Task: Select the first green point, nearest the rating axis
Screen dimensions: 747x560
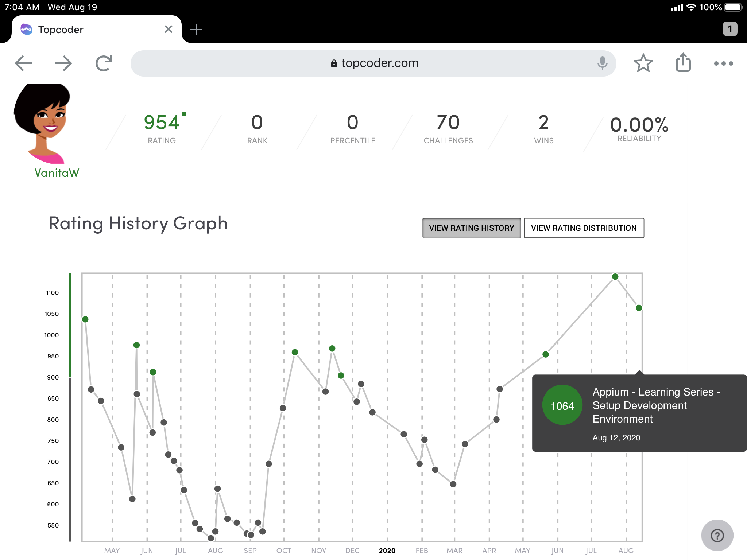Action: [x=85, y=319]
